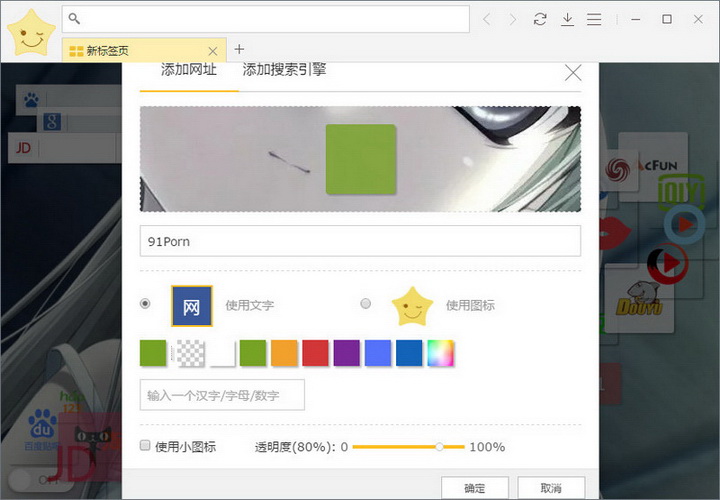Screen dimensions: 720x500
Task: Click the 91Porn name input field
Action: 360,241
